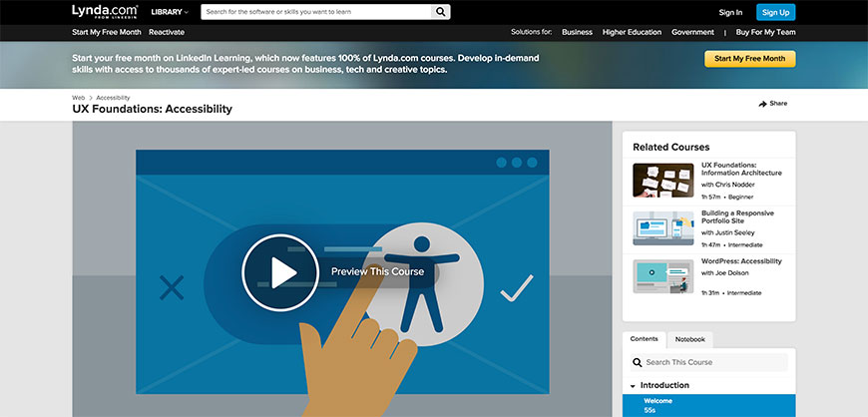Open the Higher Education solutions link
Viewport: 868px width, 417px height.
coord(632,32)
